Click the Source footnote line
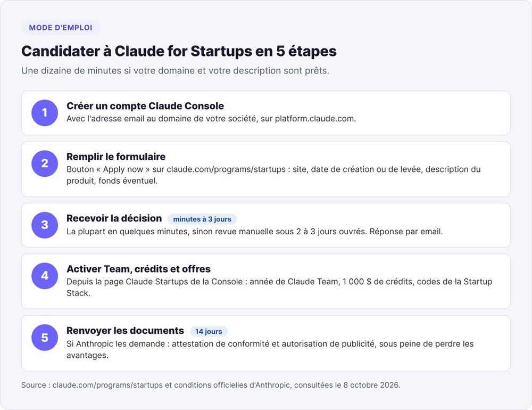Screen dimensions: 532x410 211,385
